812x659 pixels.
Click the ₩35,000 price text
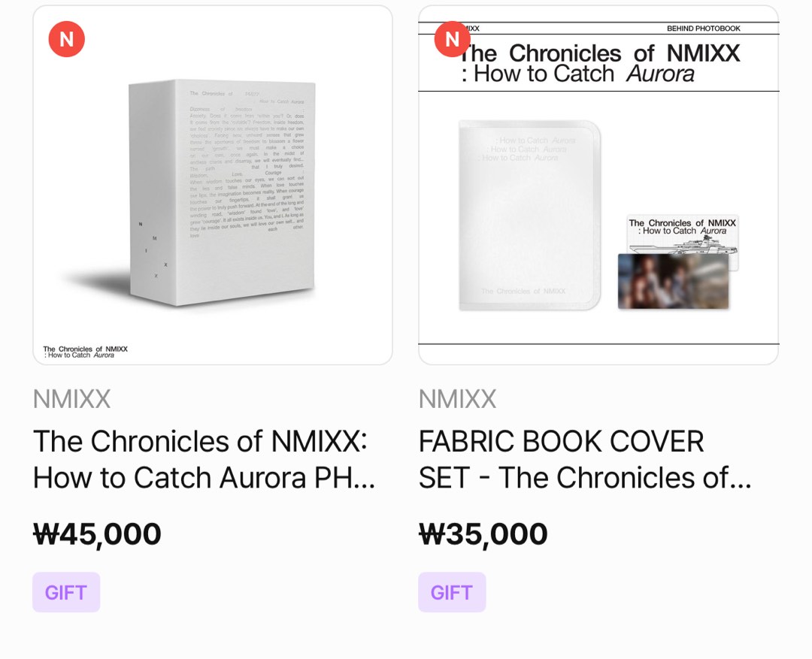[483, 534]
